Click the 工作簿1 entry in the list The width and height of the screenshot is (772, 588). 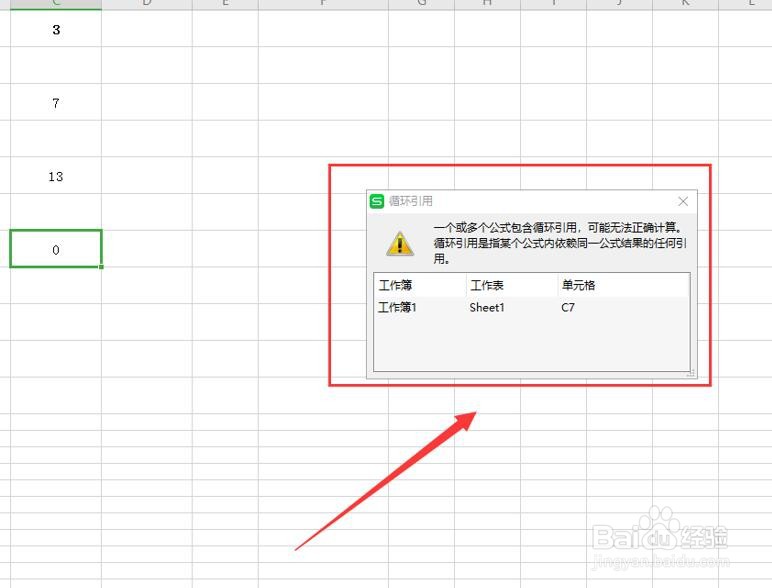397,308
